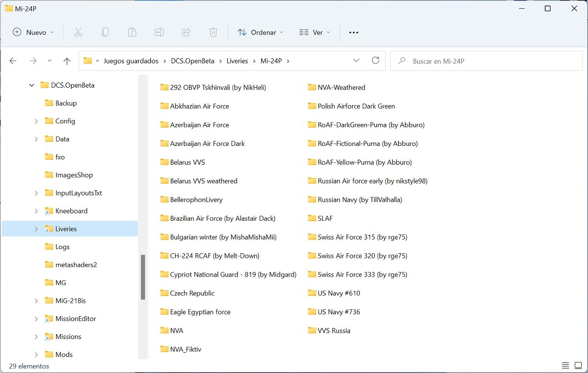Click DCS.OpenBeta breadcrumb in address bar
Image resolution: width=588 pixels, height=373 pixels.
coord(192,61)
